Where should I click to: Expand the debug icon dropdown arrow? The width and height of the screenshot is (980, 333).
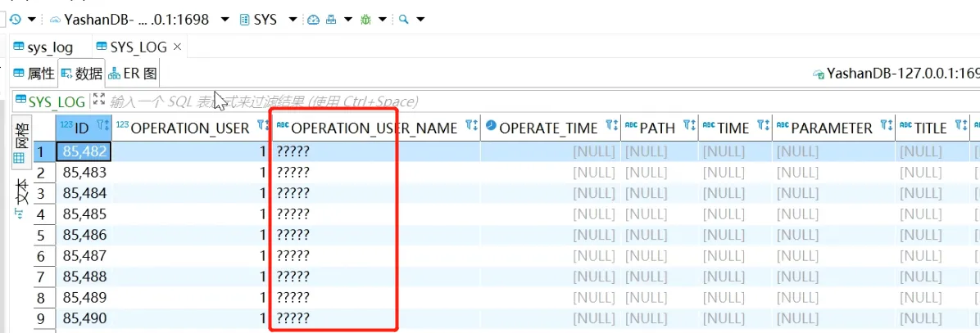[x=382, y=20]
